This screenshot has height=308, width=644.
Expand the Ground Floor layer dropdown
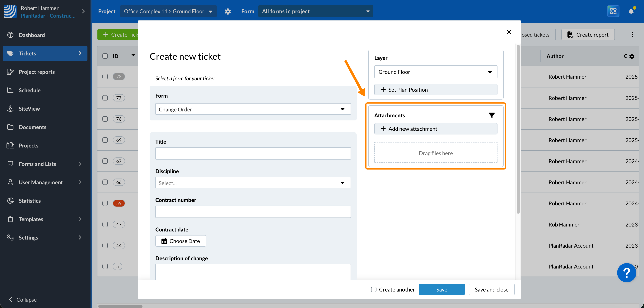(436, 72)
